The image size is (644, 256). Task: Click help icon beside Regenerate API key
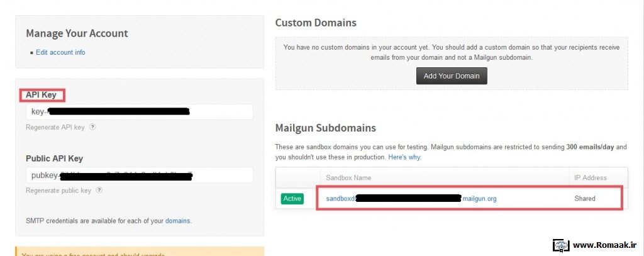pos(93,127)
